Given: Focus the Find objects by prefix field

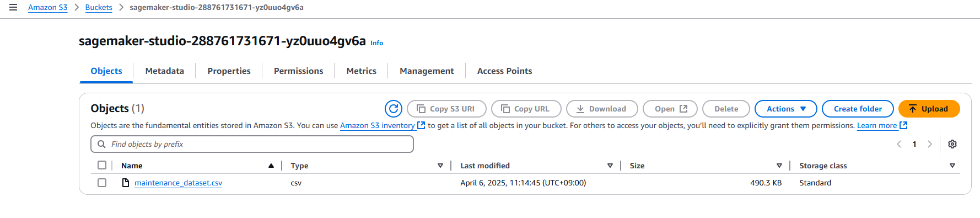Looking at the screenshot, I should (252, 144).
